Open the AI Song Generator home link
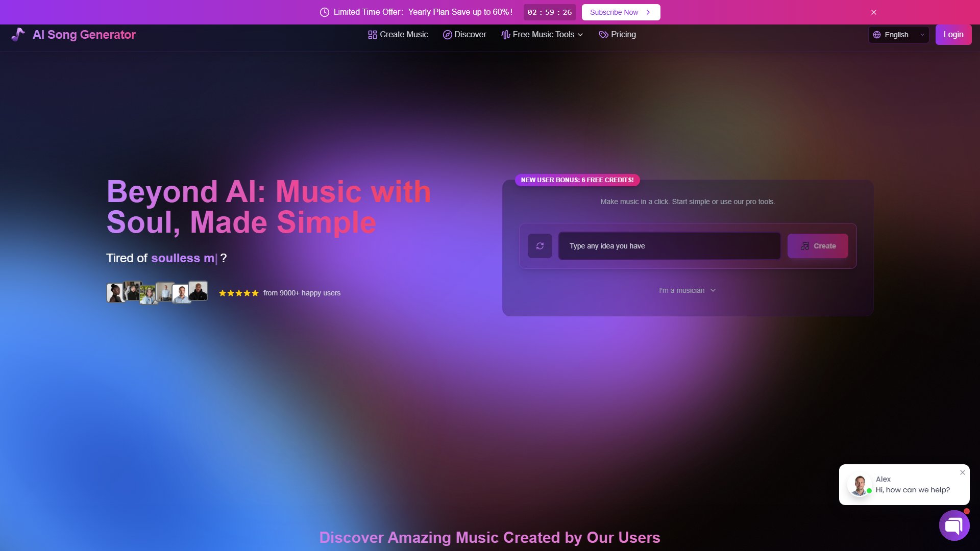The image size is (980, 551). (73, 35)
